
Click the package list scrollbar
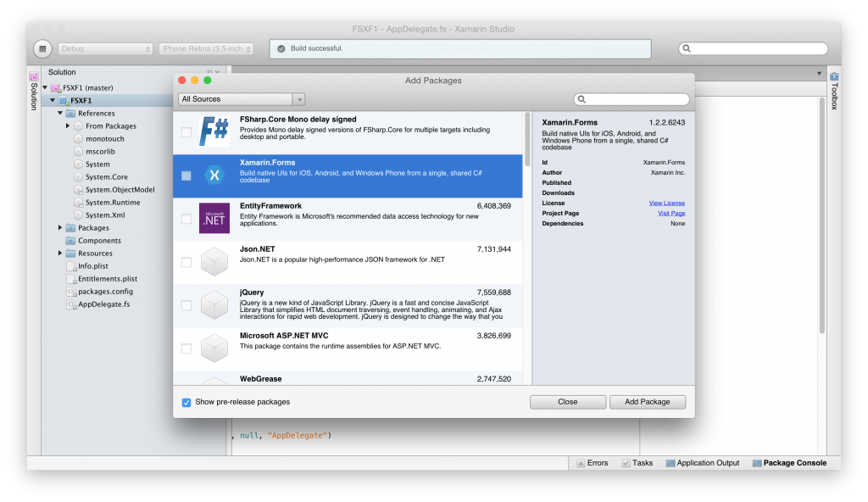coord(527,140)
